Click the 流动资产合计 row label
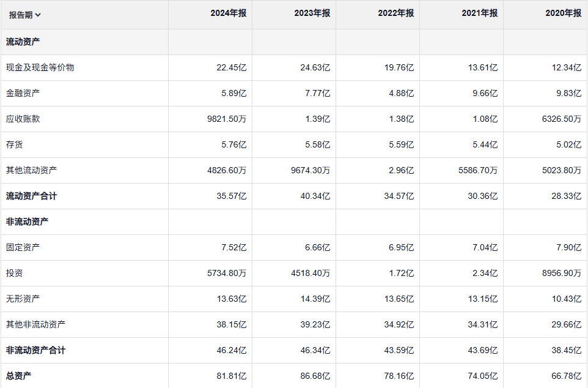The height and width of the screenshot is (388, 588). [x=31, y=196]
